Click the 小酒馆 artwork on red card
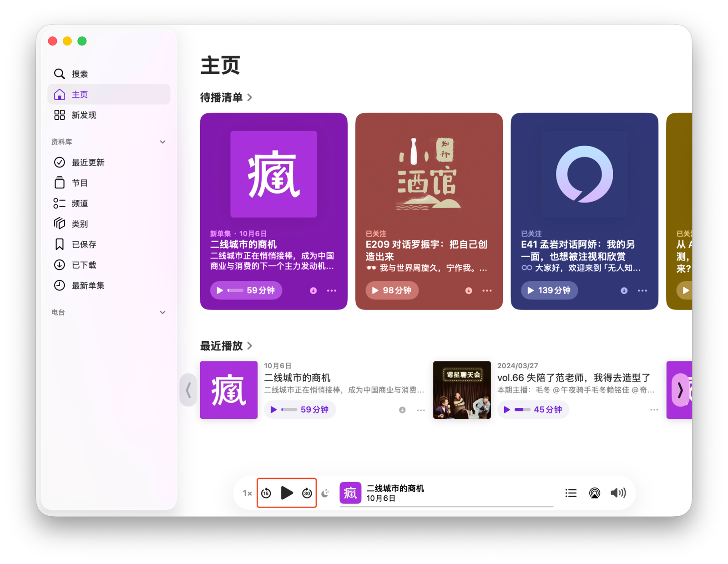728x564 pixels. (429, 174)
